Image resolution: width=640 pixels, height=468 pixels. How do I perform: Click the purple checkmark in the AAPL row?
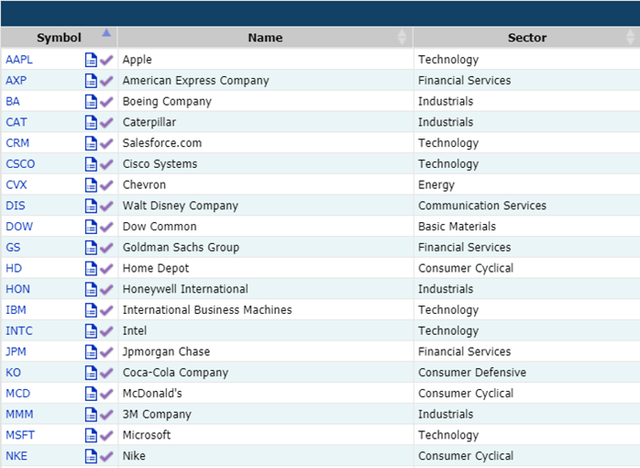click(106, 60)
